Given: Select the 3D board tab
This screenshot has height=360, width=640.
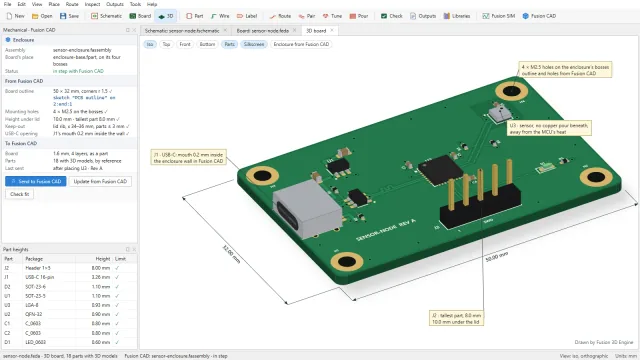Looking at the screenshot, I should [x=316, y=31].
